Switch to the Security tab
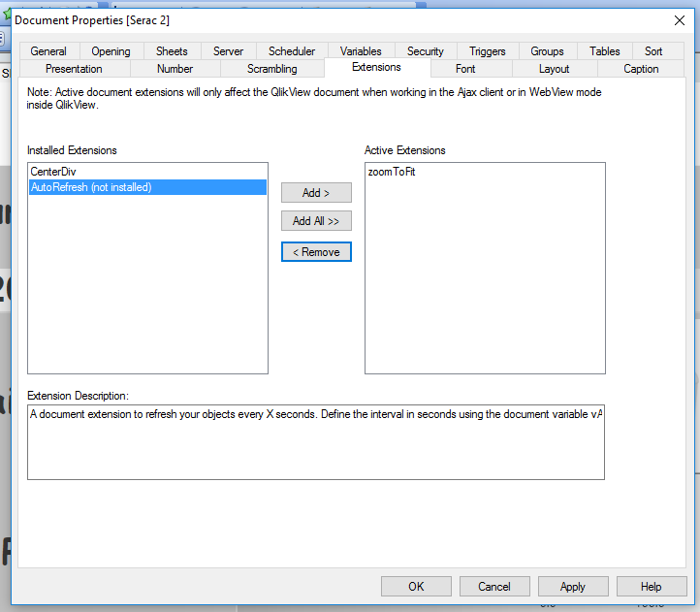The height and width of the screenshot is (612, 700). pyautogui.click(x=426, y=51)
